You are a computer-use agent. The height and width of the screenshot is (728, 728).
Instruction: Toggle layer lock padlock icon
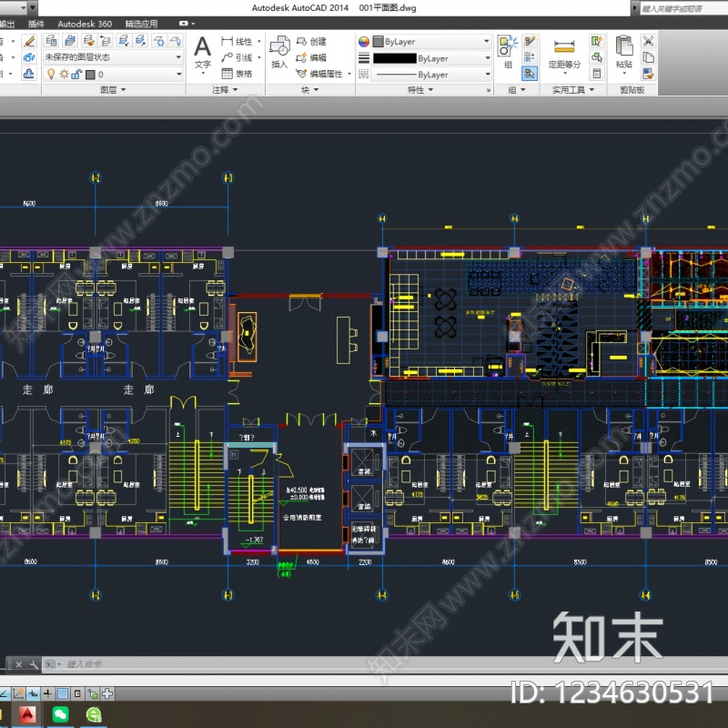click(x=76, y=74)
